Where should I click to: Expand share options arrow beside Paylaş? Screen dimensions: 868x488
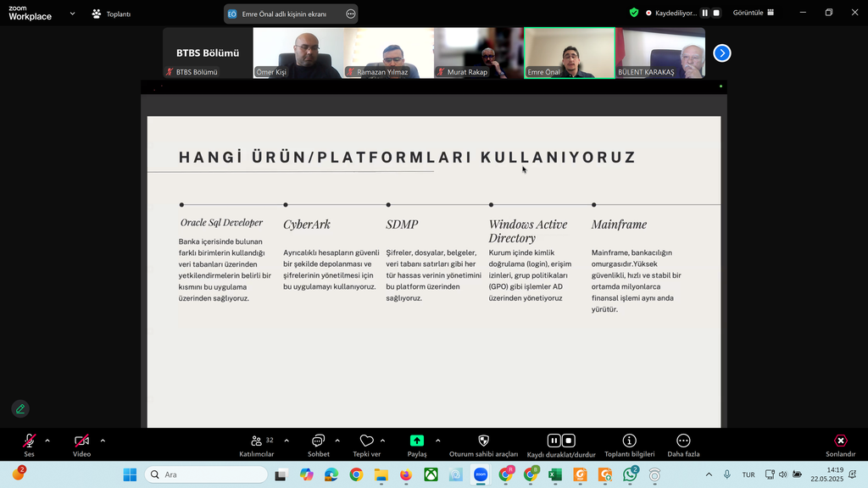pos(438,441)
